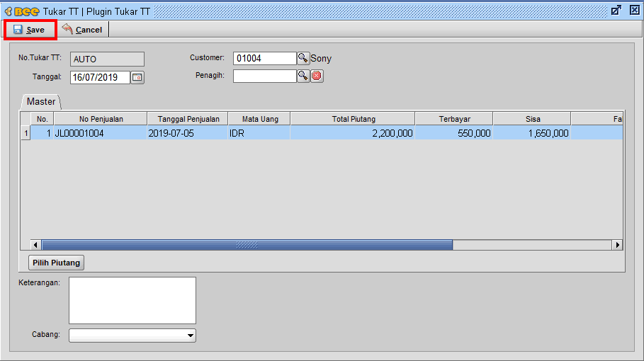The image size is (644, 361).
Task: Select Sisa value 1,650,000
Action: (532, 133)
